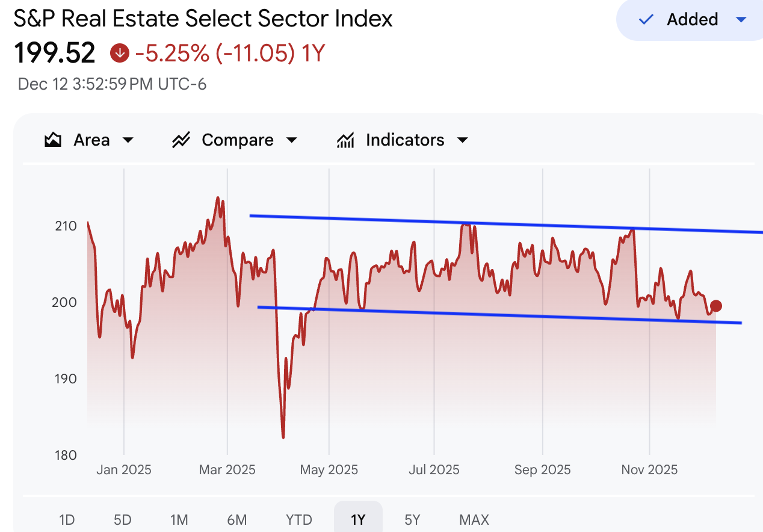Viewport: 763px width, 532px height.
Task: Click the red downward arrow price indicator
Action: (119, 53)
